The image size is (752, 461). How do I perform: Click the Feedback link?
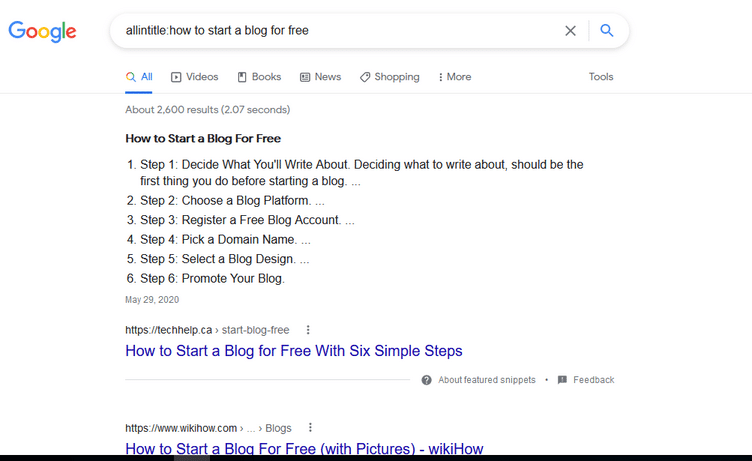[594, 380]
